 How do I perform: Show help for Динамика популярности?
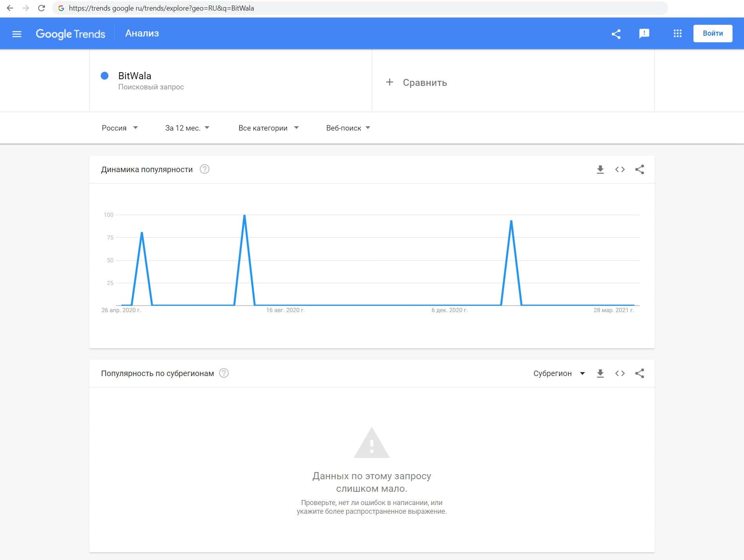pyautogui.click(x=204, y=169)
